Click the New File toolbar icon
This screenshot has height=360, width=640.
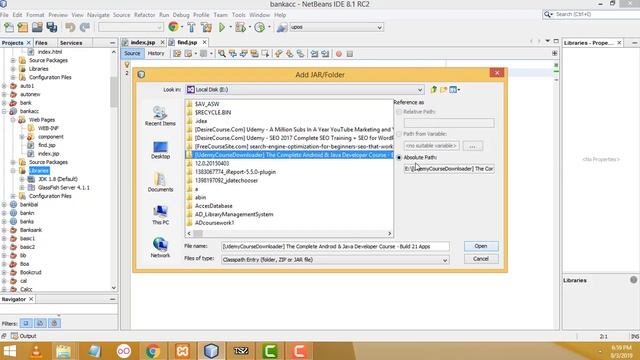click(x=9, y=27)
